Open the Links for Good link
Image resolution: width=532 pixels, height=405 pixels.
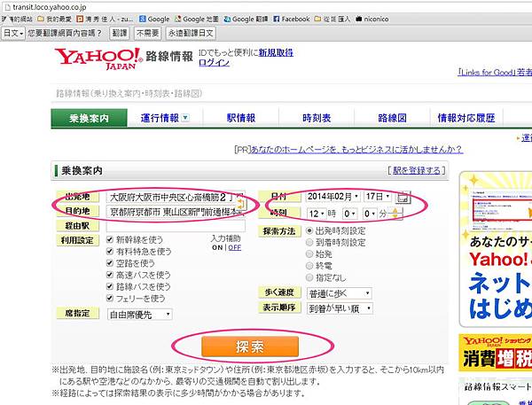point(495,73)
